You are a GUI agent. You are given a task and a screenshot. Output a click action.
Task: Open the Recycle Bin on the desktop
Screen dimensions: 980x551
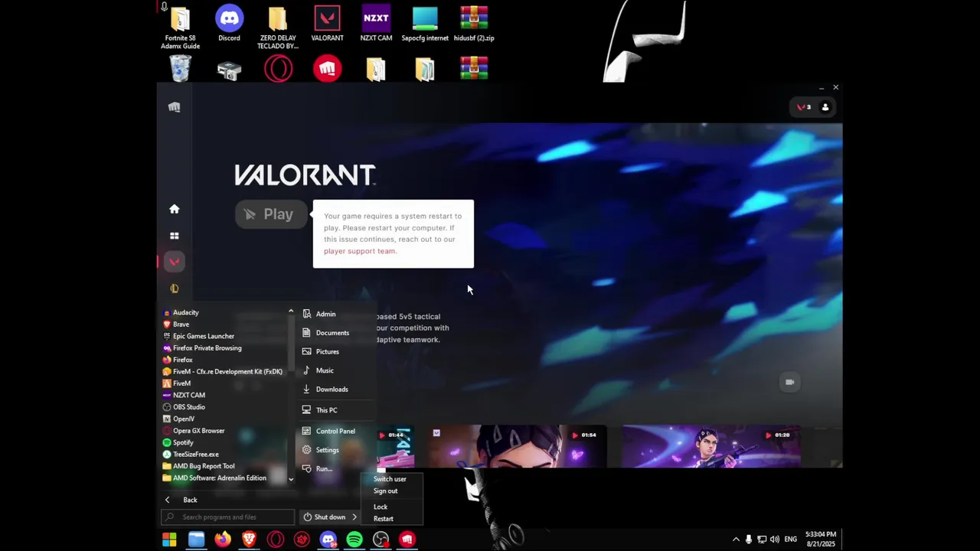pos(180,69)
